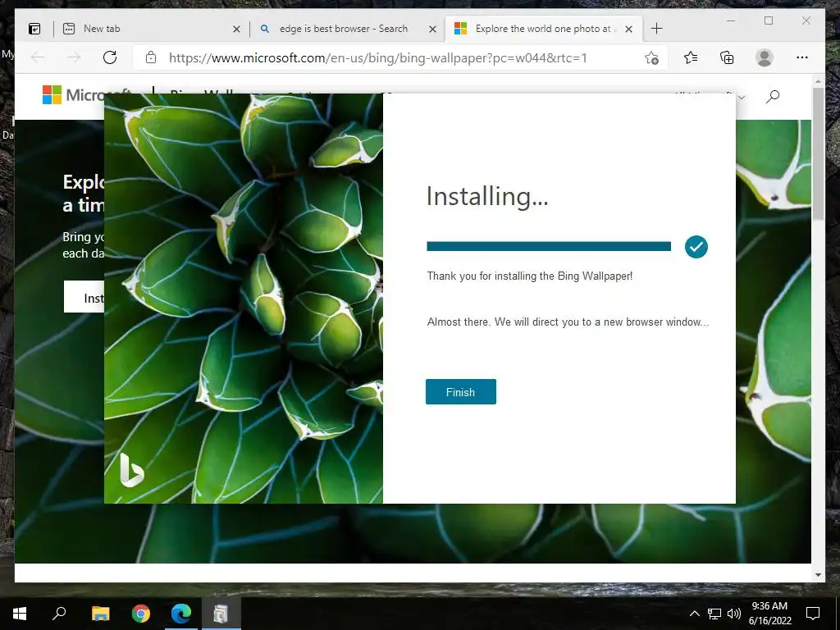
Task: Open the network status tray icon
Action: [x=714, y=614]
